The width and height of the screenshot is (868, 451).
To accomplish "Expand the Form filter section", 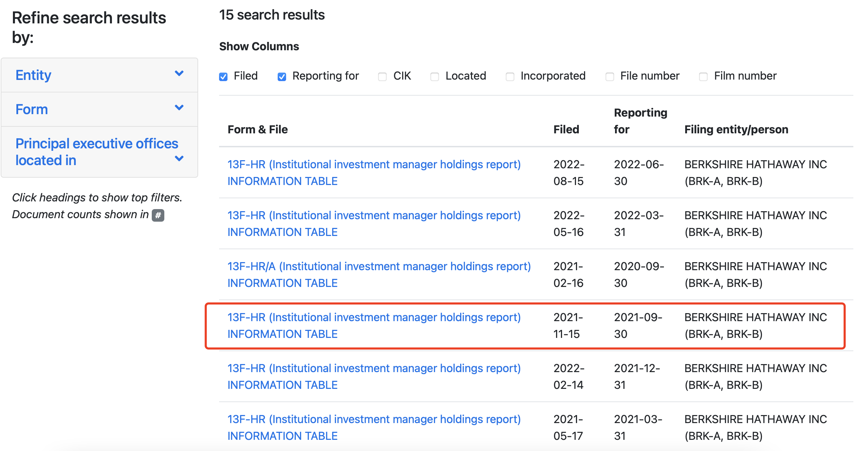I will (x=32, y=109).
